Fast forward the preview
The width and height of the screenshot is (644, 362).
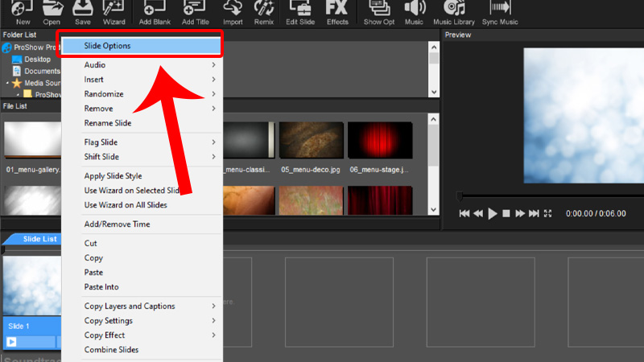point(520,213)
